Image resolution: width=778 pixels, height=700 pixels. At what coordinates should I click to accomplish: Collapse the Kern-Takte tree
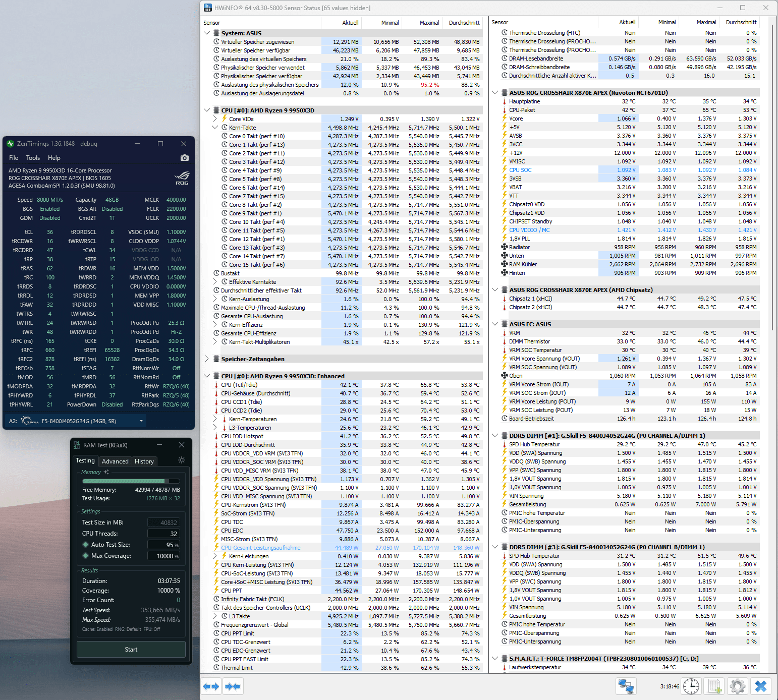tap(215, 128)
